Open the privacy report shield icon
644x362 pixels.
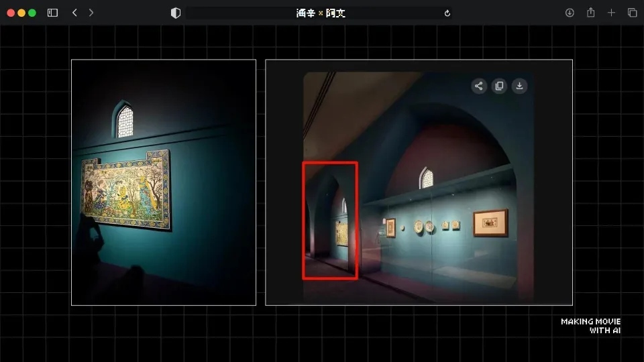coord(176,13)
